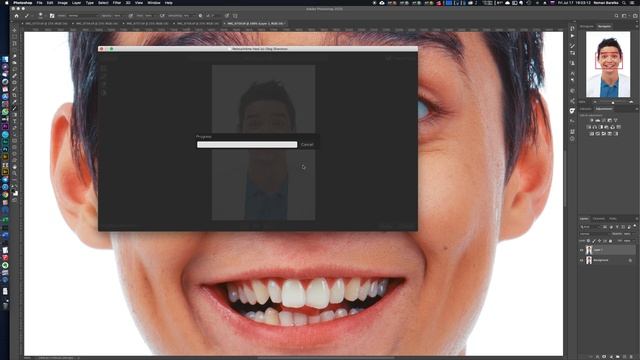Adjust the Navigator zoom slider
640x360 pixels.
(x=613, y=102)
